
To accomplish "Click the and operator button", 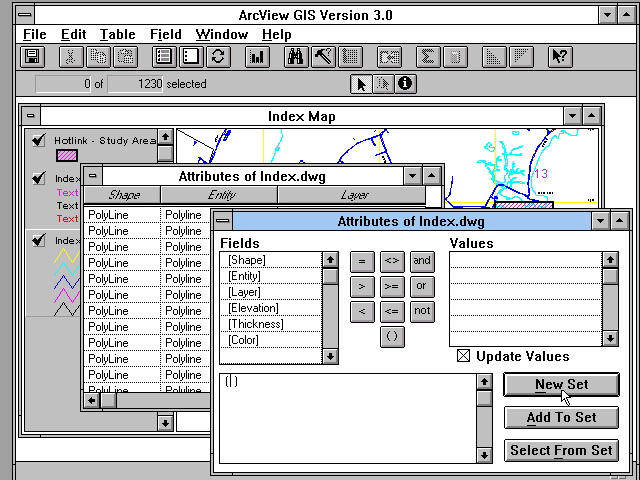I will coord(422,261).
